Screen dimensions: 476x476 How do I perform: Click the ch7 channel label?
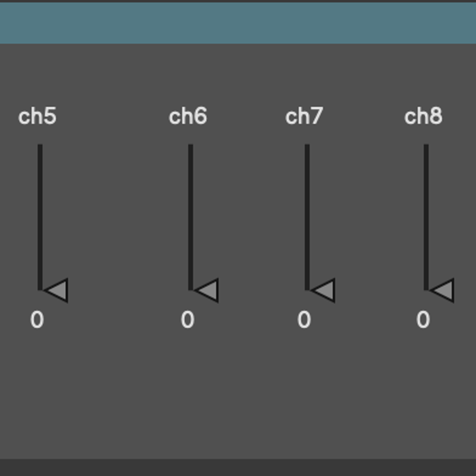tap(304, 116)
